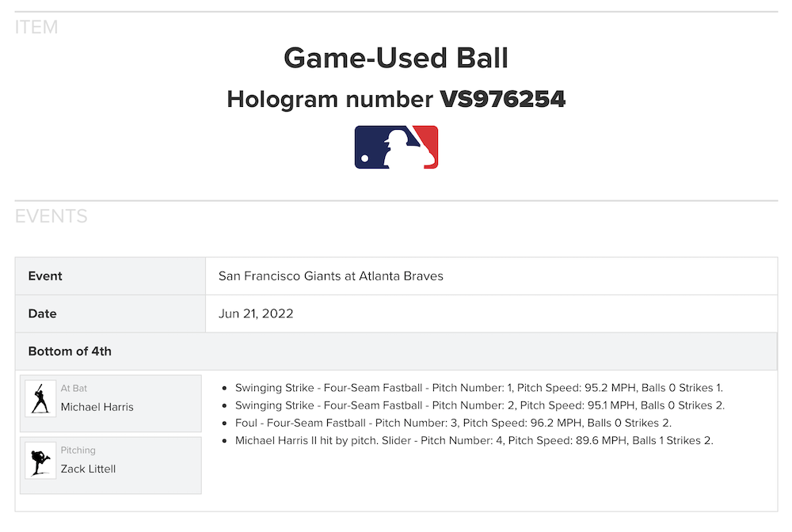
Task: Click the ITEM section heading
Action: coord(36,28)
